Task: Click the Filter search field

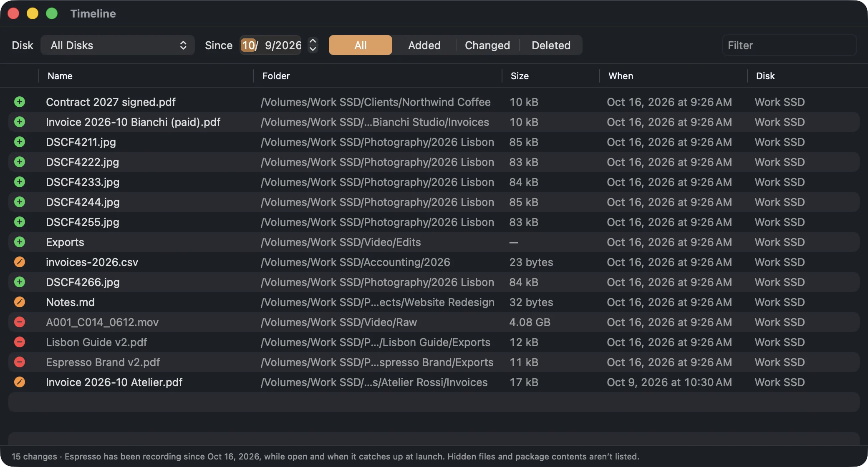Action: point(789,45)
